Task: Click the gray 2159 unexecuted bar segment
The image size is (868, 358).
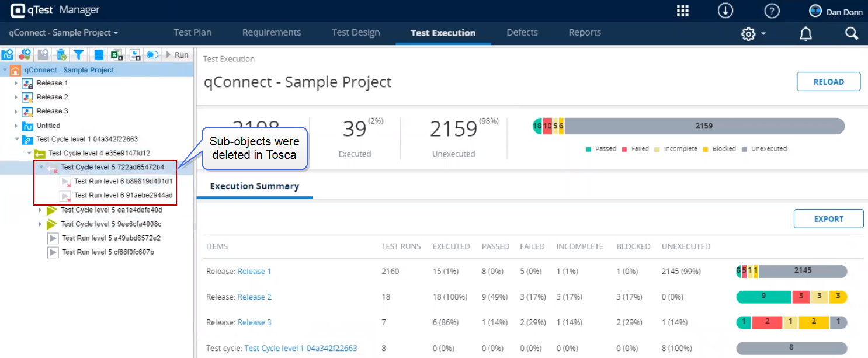Action: coord(704,126)
